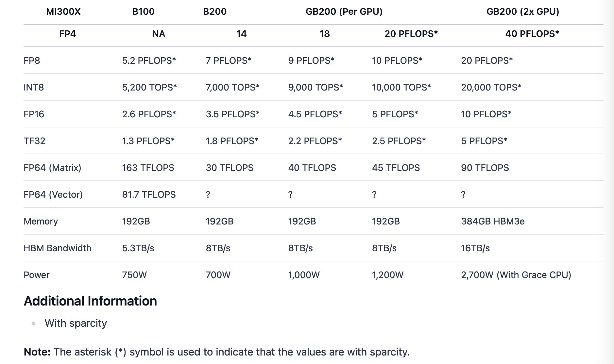Click the TF32 row label
The image size is (614, 364).
34,141
